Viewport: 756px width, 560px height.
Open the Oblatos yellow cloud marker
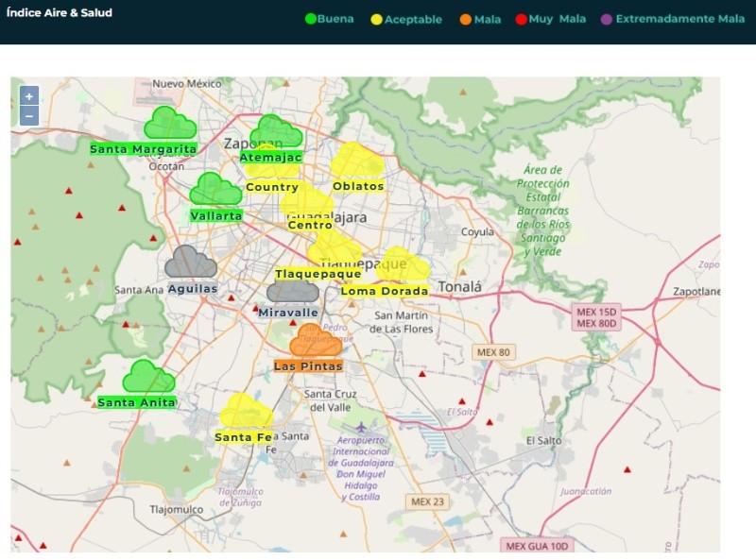coord(356,161)
